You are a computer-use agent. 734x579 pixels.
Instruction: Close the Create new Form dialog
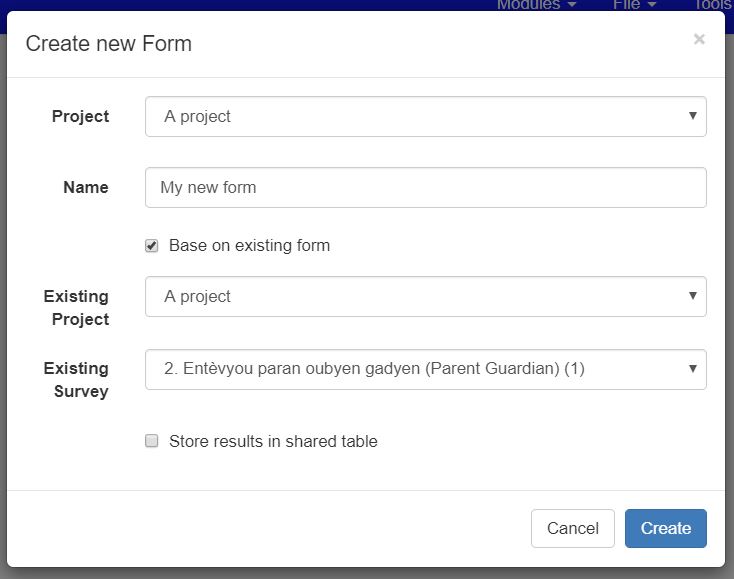tap(699, 39)
